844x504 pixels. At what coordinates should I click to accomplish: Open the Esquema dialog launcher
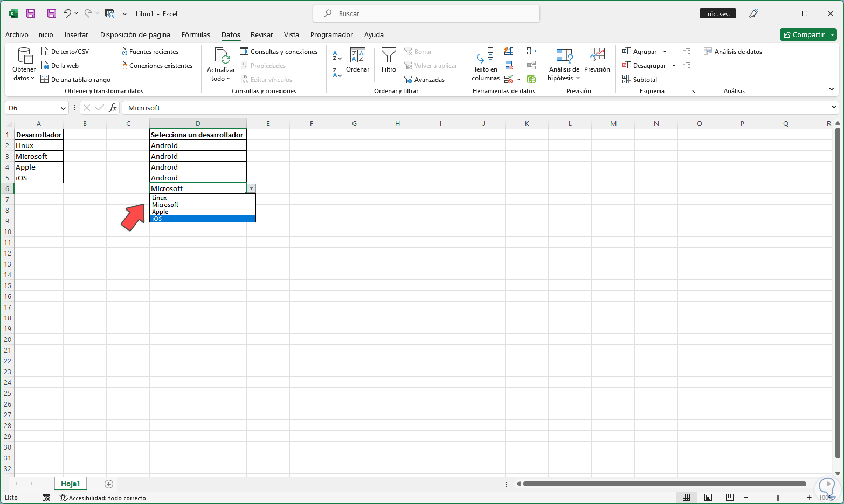coord(693,91)
